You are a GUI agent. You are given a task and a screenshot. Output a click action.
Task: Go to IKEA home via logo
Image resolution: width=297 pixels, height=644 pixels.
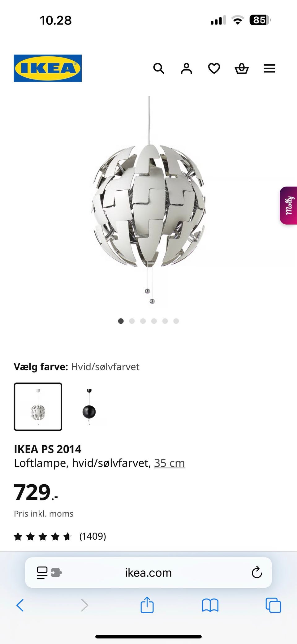[x=48, y=68]
